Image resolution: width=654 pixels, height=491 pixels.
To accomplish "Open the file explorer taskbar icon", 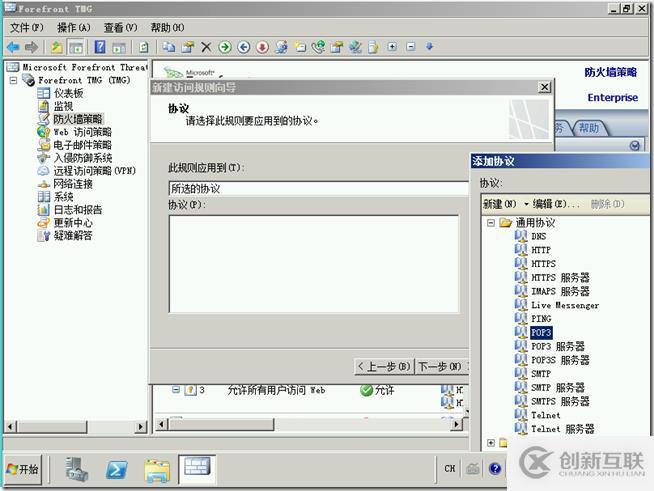I will pyautogui.click(x=157, y=471).
